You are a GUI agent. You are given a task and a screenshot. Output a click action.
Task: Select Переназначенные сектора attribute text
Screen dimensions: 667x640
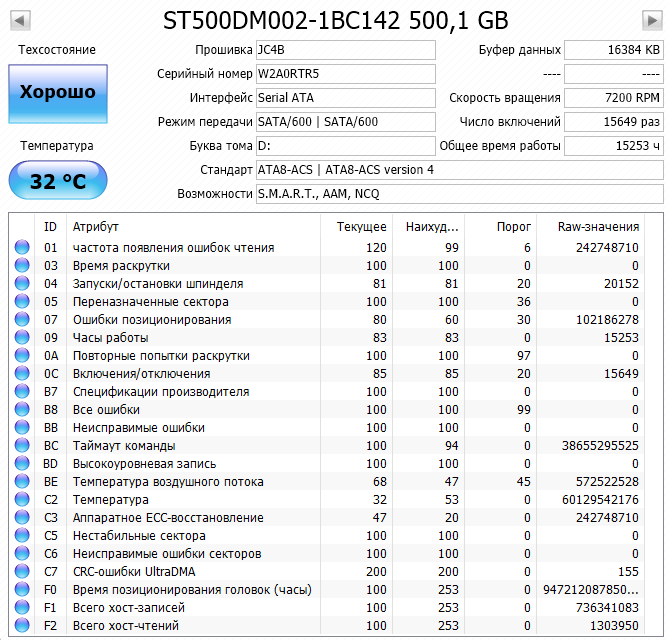[x=151, y=302]
